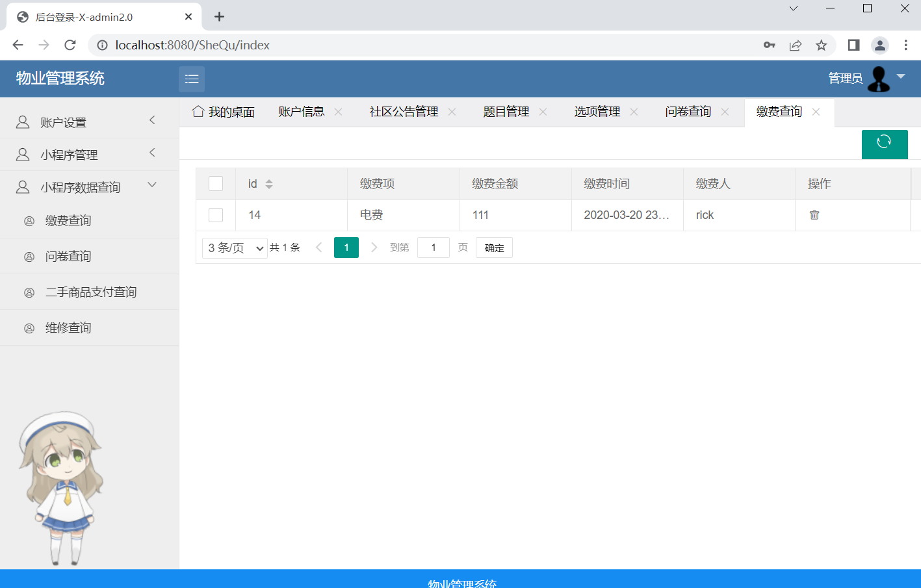Click the administrator avatar icon
921x588 pixels.
click(x=879, y=79)
